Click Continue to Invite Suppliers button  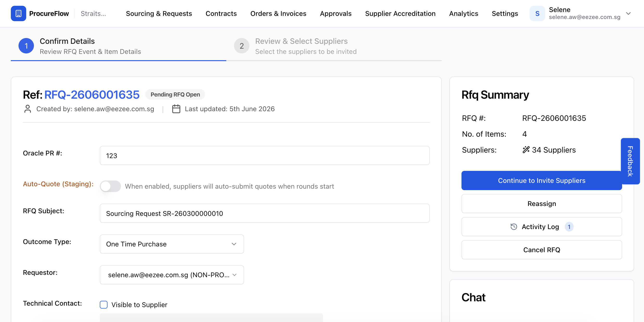pos(542,180)
